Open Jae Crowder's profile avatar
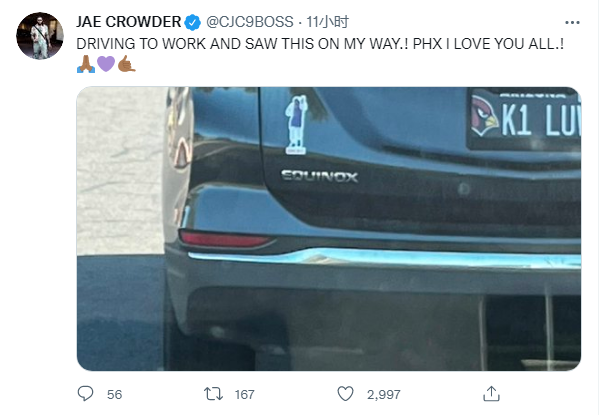 (39, 36)
